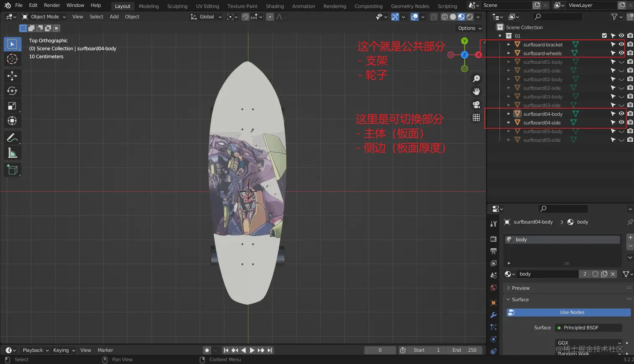The width and height of the screenshot is (634, 364).
Task: Jump to the last frame
Action: (x=270, y=350)
